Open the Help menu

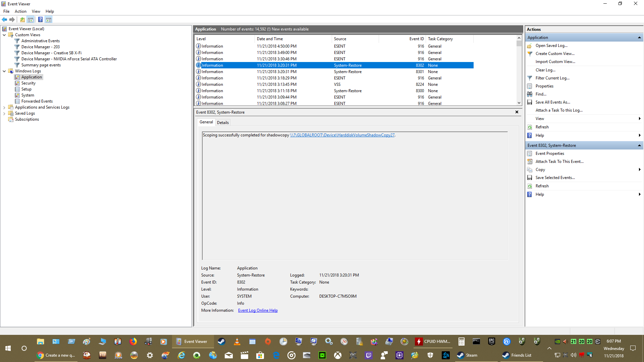click(50, 11)
